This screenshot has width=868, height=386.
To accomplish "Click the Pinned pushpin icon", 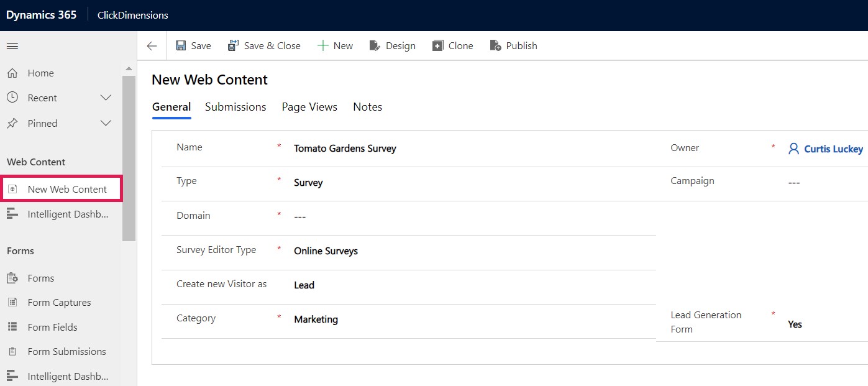I will pos(12,123).
